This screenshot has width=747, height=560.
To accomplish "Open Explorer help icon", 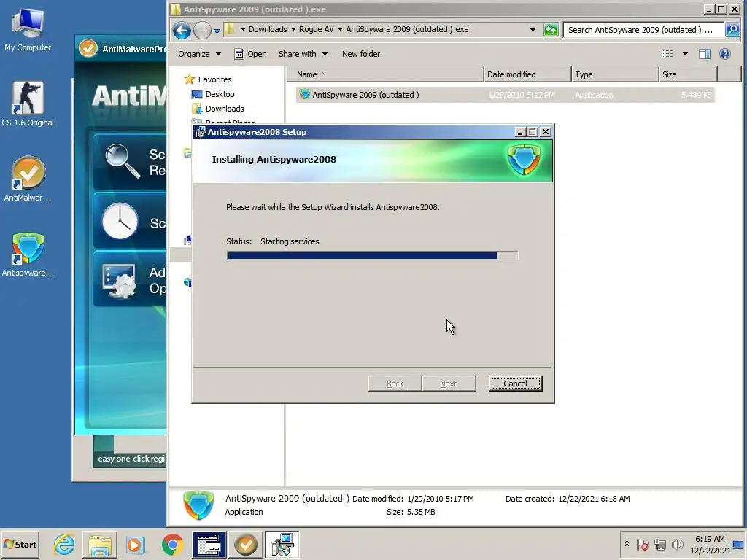I will 724,54.
